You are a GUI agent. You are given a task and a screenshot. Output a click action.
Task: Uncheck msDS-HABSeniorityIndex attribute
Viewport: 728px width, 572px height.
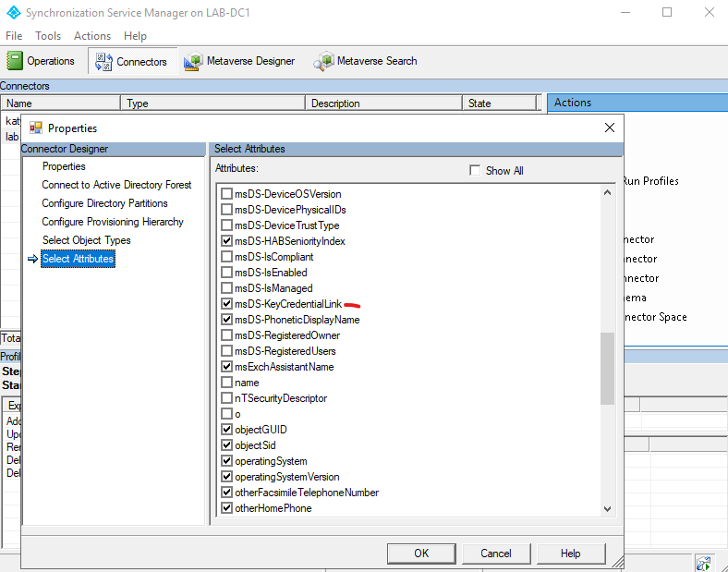[226, 241]
